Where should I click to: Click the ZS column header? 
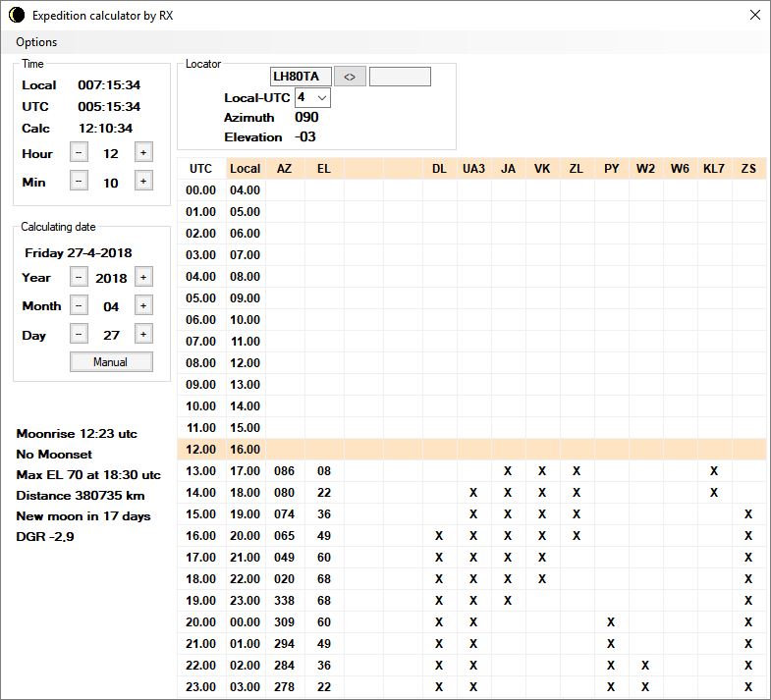coord(748,169)
